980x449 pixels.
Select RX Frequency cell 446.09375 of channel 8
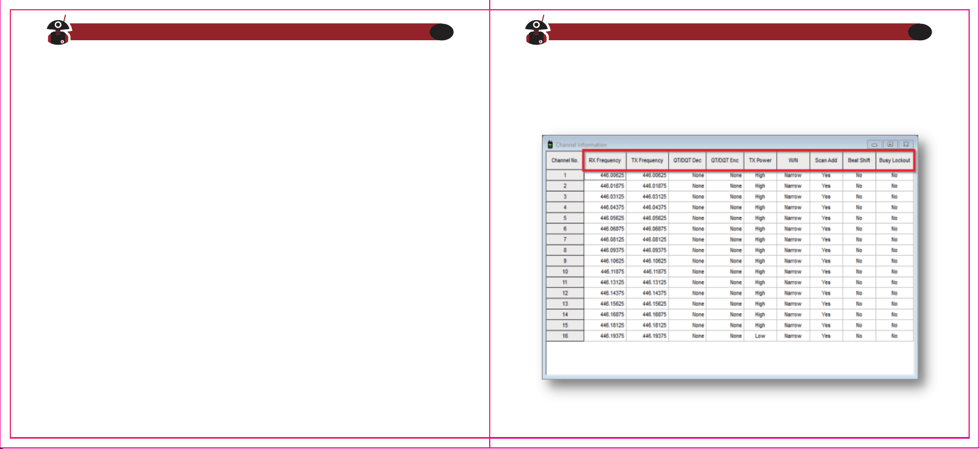pos(605,250)
